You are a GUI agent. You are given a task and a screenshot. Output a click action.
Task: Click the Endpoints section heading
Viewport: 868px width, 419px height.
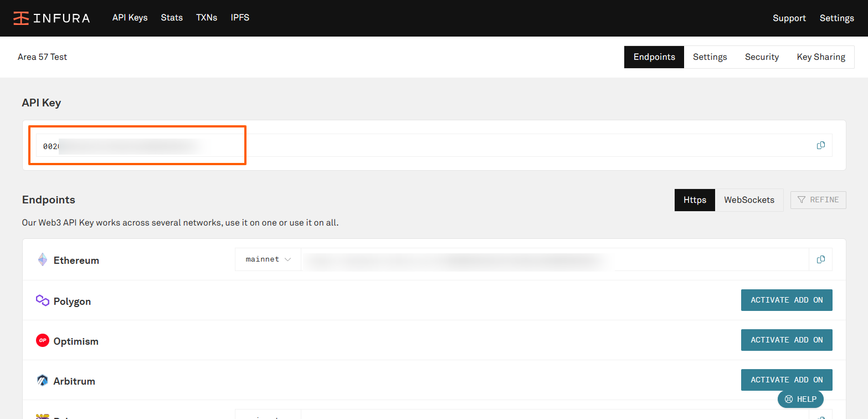[49, 200]
